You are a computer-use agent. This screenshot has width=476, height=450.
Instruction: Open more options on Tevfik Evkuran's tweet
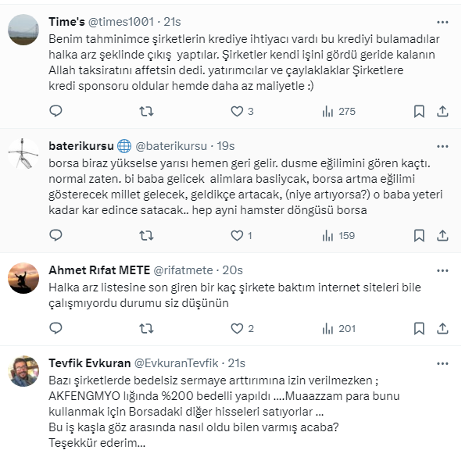click(x=444, y=362)
